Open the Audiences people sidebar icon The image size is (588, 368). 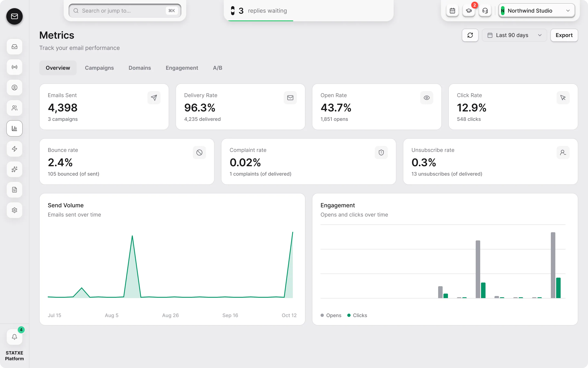[14, 108]
